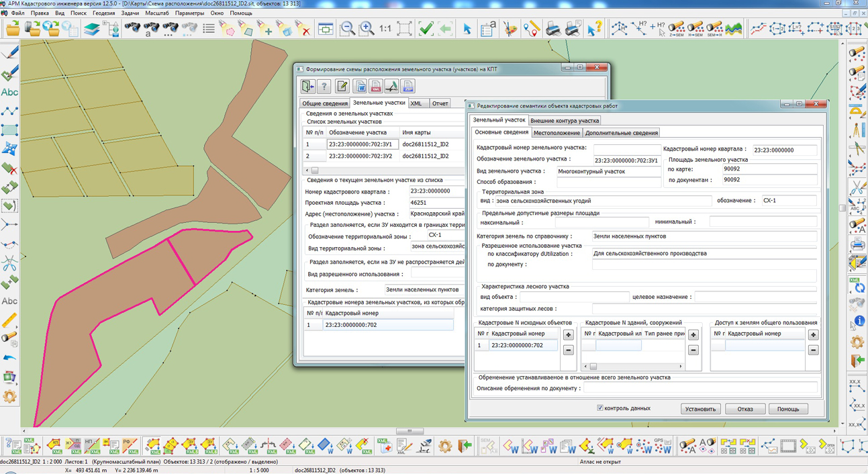The height and width of the screenshot is (474, 868).
Task: Click the 'Категория земель по справочнику' field
Action: point(704,236)
